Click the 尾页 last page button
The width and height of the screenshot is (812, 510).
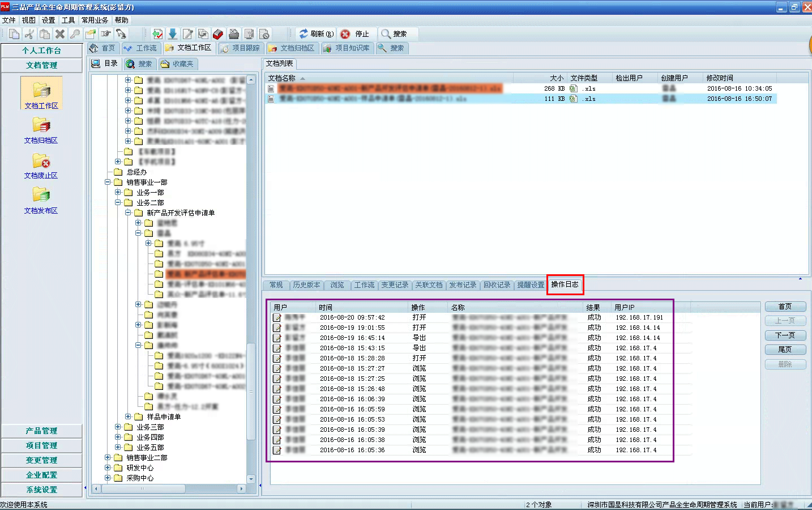click(785, 350)
